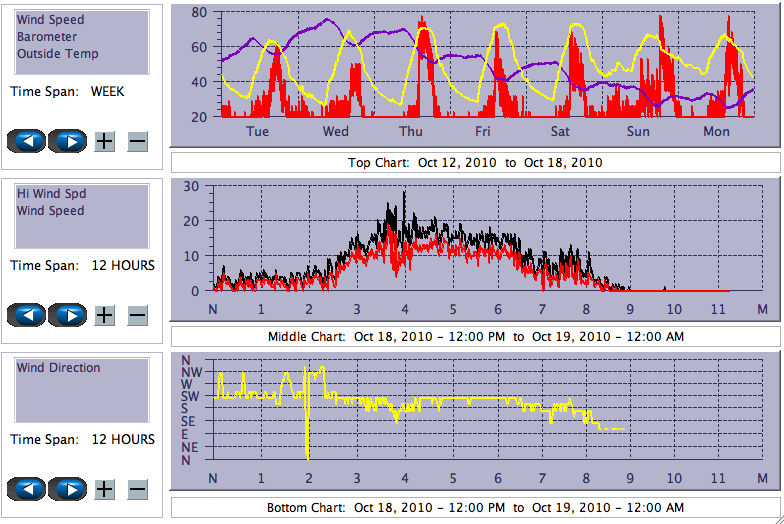The height and width of the screenshot is (524, 784).
Task: Step the bottom chart backward with left arrow
Action: pos(27,489)
